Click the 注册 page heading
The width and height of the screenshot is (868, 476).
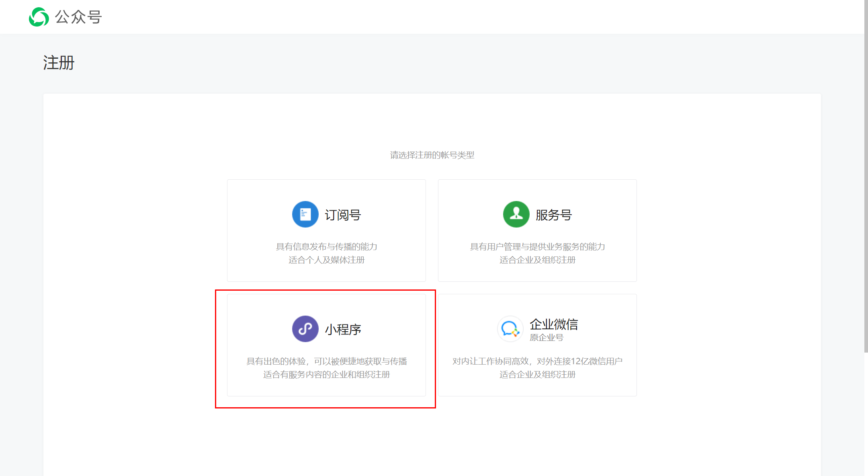(59, 63)
